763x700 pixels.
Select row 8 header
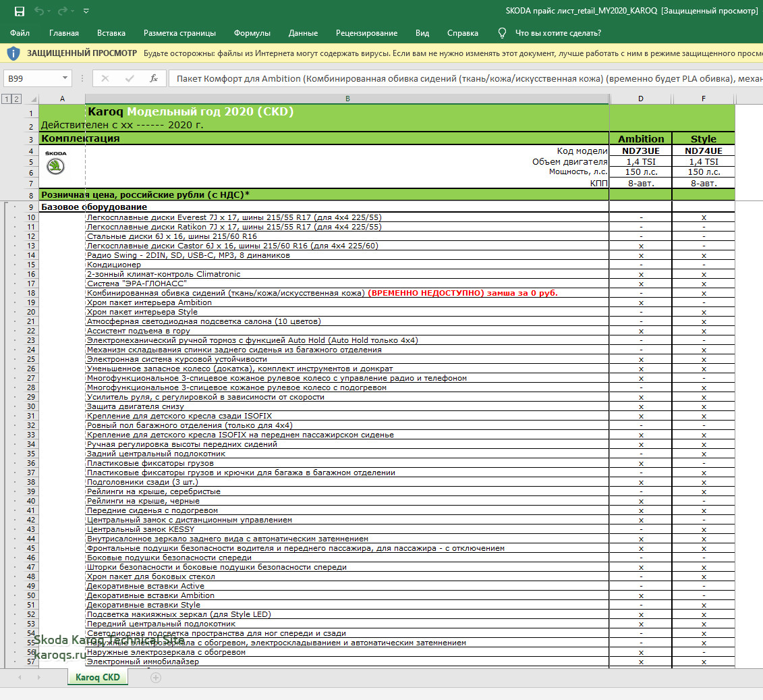pyautogui.click(x=31, y=195)
